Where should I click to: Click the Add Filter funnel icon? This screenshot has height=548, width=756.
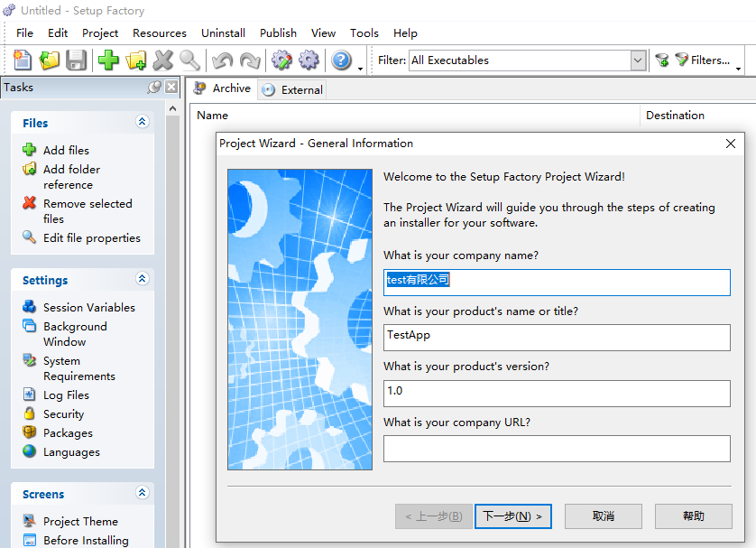[x=662, y=60]
